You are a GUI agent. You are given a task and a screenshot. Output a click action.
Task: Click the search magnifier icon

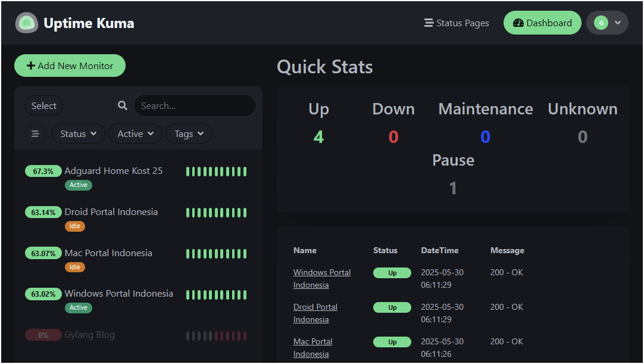point(123,105)
